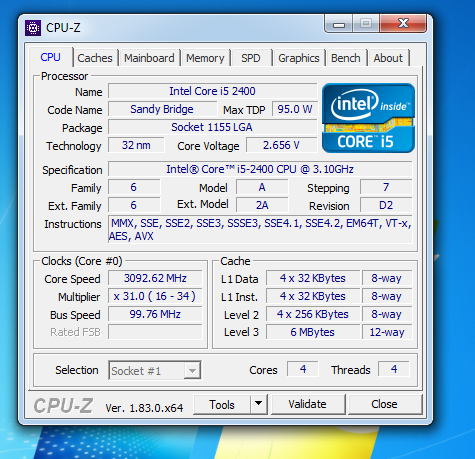Minimize the CPU-Z window
This screenshot has height=459, width=475.
point(339,24)
